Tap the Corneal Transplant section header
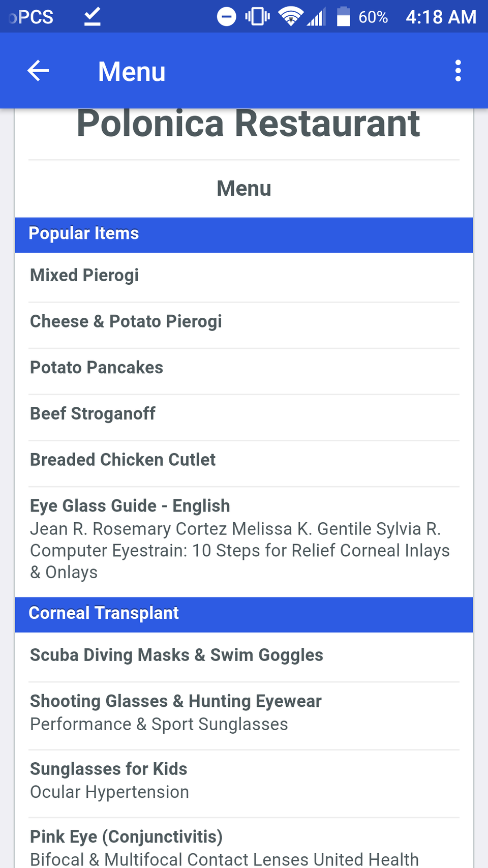The height and width of the screenshot is (868, 488). 104,614
